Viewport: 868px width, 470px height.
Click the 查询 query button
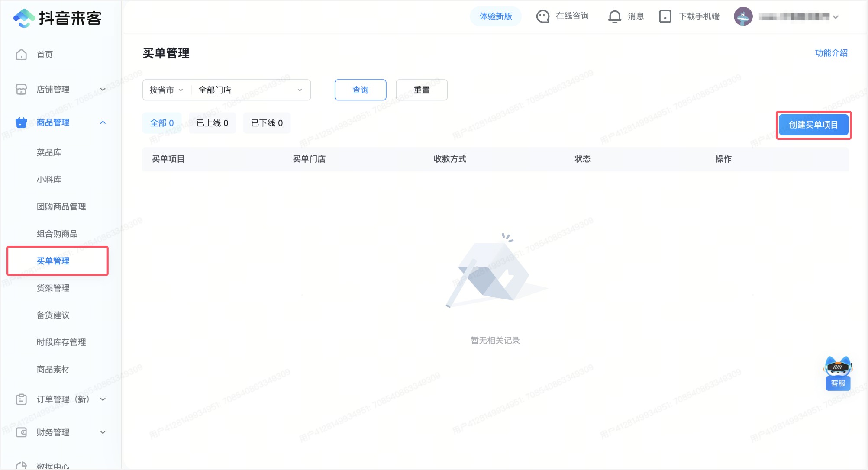360,90
